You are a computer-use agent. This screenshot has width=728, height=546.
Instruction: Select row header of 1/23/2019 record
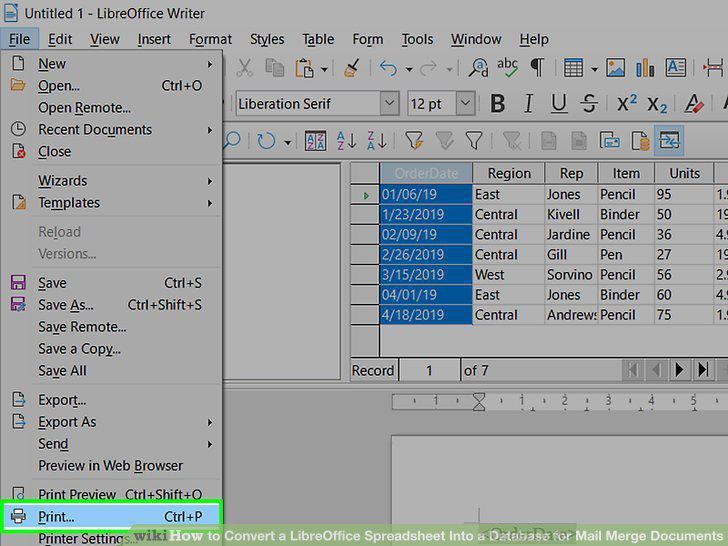(x=365, y=214)
